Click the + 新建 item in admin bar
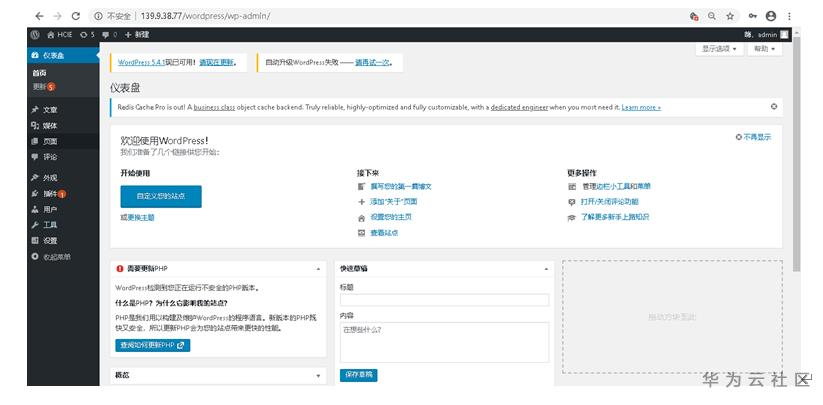Screen dimensions: 823x405 (x=137, y=35)
